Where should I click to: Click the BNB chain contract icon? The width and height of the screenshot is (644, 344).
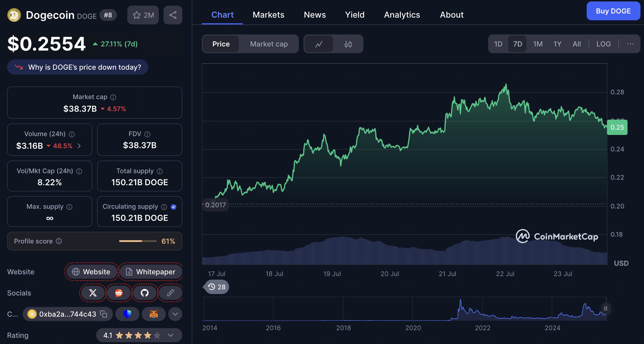(x=32, y=314)
